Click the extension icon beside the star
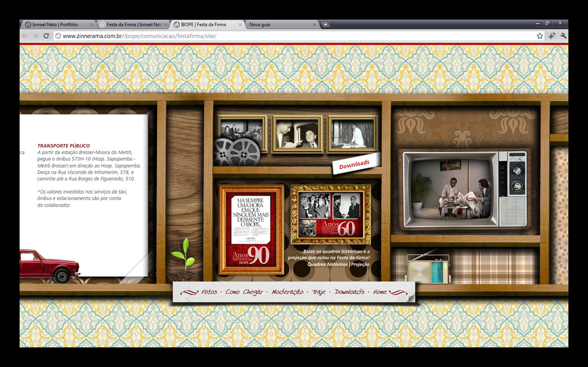 pyautogui.click(x=552, y=36)
